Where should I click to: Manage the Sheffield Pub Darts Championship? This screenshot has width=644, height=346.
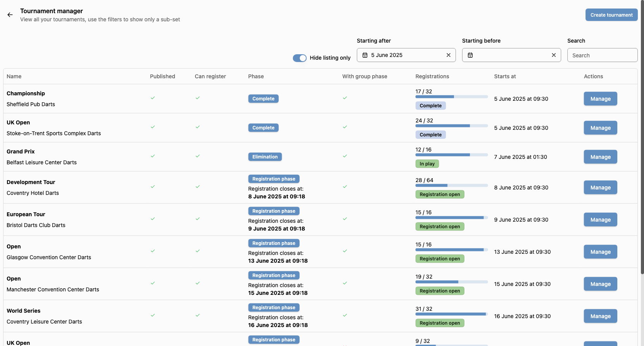coord(600,99)
